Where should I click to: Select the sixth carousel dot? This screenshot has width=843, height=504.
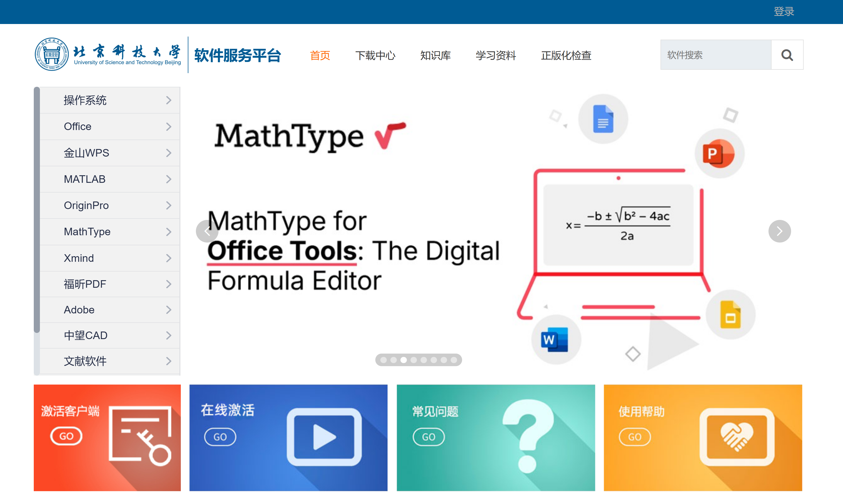434,360
